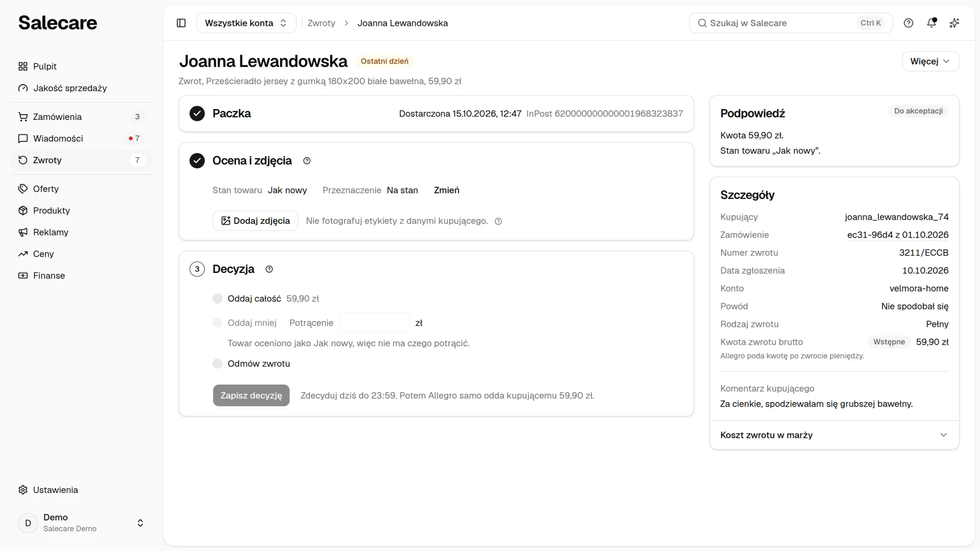Open help icon next to Ocena i zdjęcia
980x551 pixels.
pyautogui.click(x=307, y=161)
